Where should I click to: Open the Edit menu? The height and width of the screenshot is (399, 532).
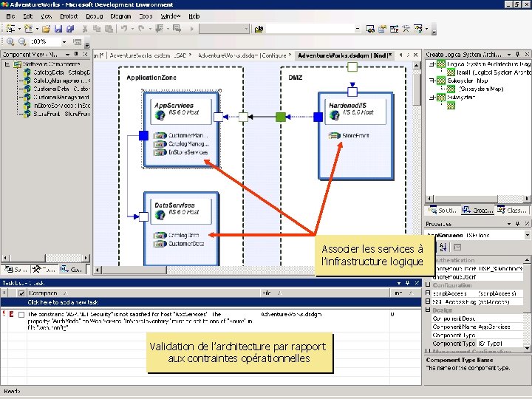pos(28,16)
